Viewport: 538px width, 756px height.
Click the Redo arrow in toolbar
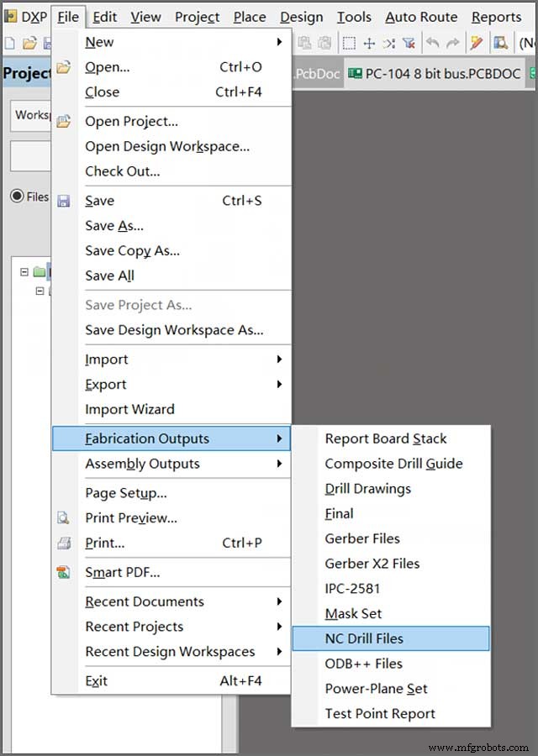coord(452,43)
